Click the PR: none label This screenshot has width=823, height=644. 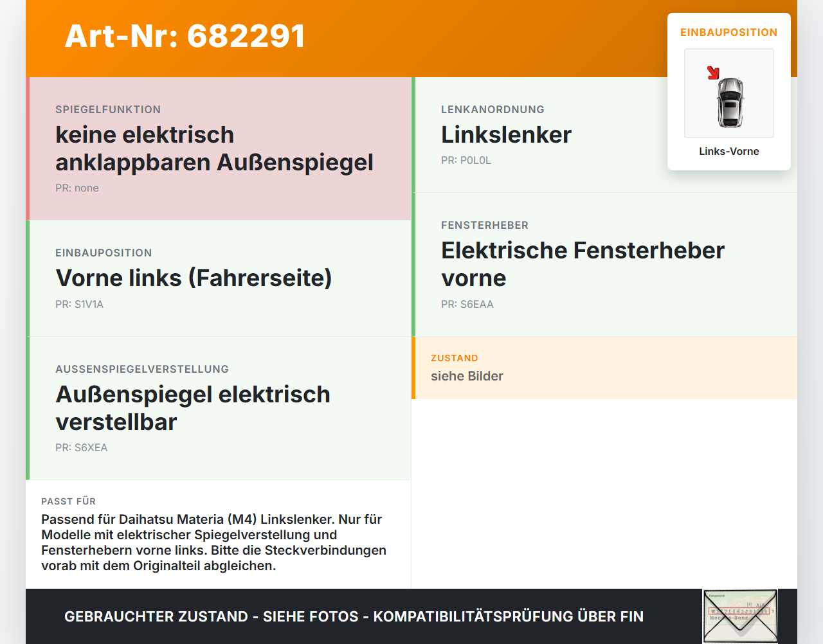(x=77, y=188)
